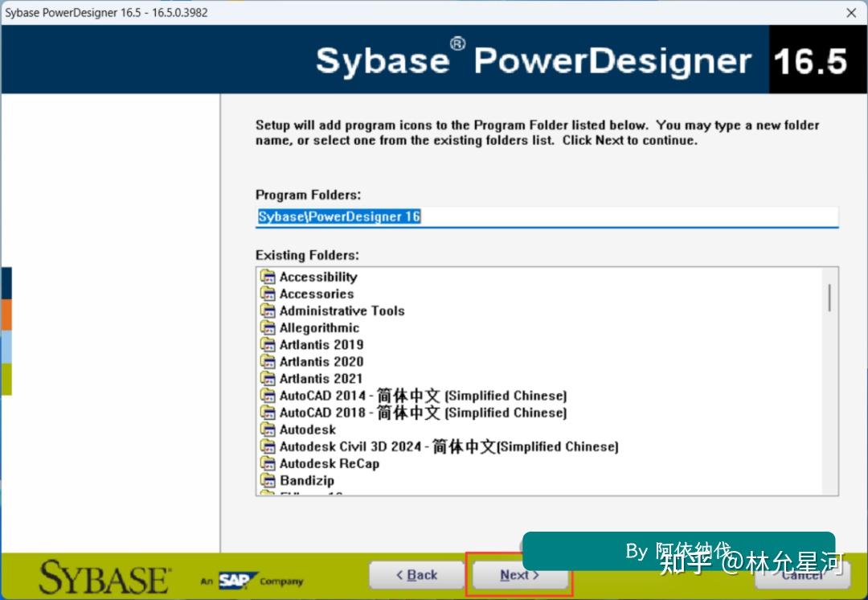The width and height of the screenshot is (868, 600).
Task: Click the Administrative Tools folder icon
Action: coord(267,310)
